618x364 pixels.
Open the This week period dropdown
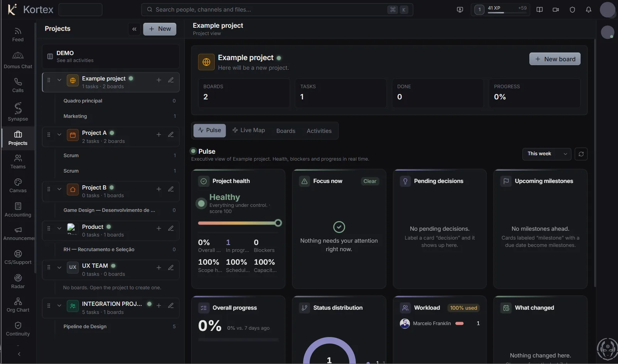547,154
